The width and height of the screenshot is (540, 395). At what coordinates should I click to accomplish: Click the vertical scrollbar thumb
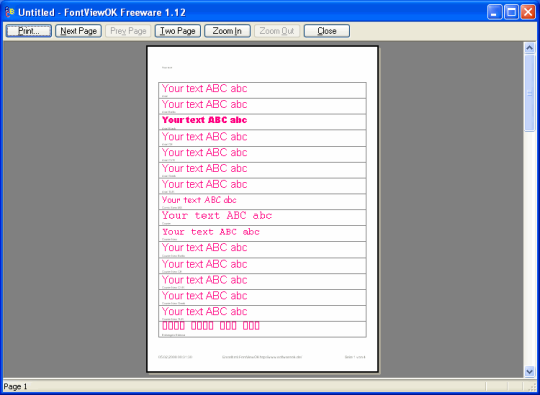[x=529, y=93]
